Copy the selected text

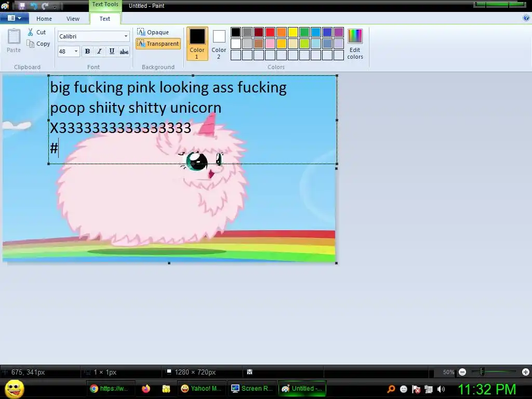(x=38, y=44)
